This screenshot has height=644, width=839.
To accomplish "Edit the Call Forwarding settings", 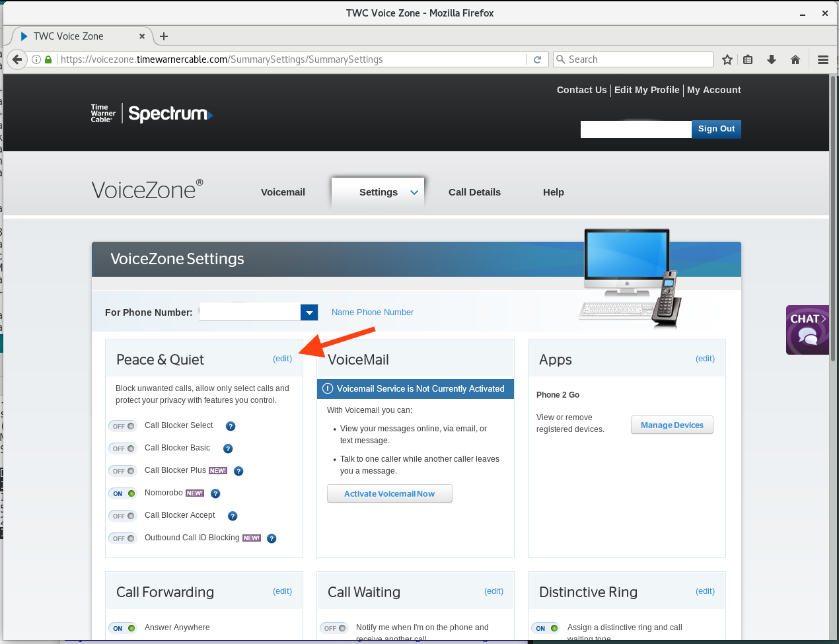I will tap(283, 591).
